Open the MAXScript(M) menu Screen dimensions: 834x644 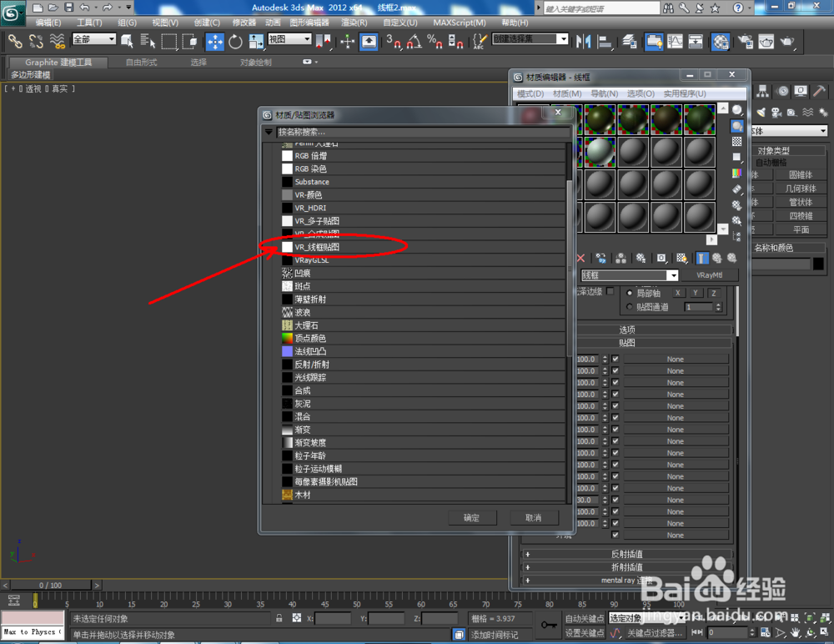459,23
